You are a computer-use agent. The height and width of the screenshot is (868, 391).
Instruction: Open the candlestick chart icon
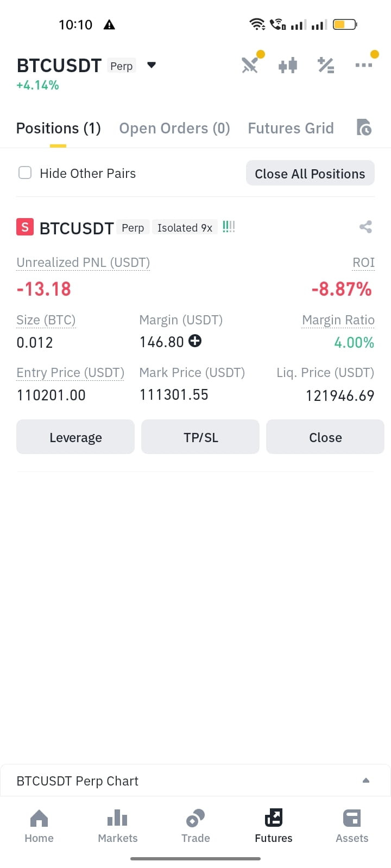click(x=288, y=66)
